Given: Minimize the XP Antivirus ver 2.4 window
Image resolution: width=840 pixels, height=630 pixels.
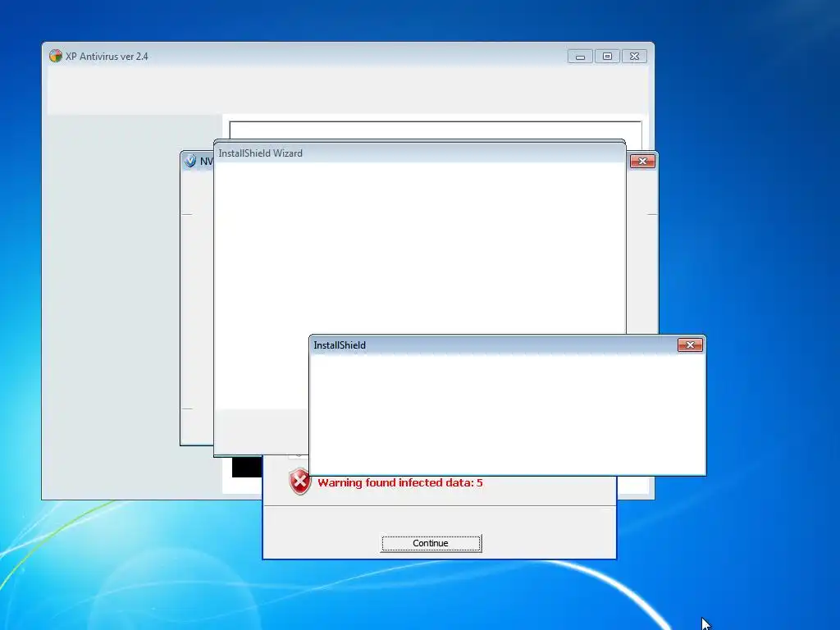Looking at the screenshot, I should 580,57.
